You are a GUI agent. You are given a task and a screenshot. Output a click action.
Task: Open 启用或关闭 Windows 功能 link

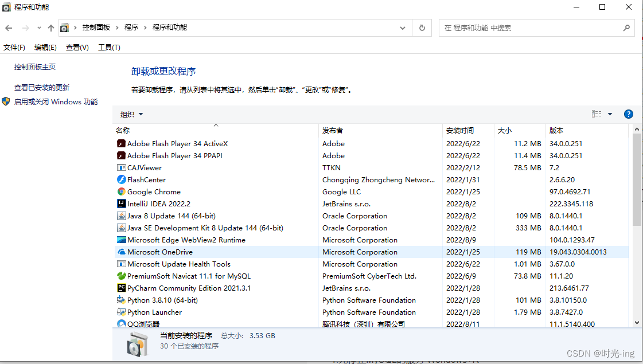click(x=56, y=101)
